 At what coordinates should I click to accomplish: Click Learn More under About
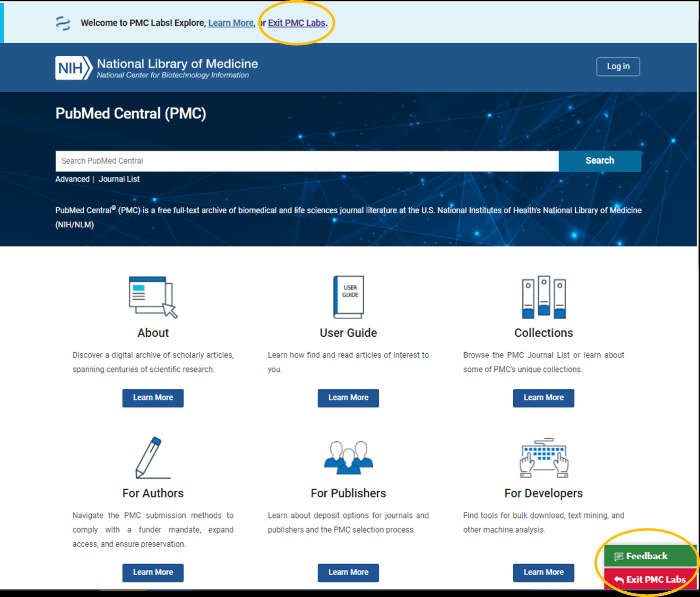153,398
